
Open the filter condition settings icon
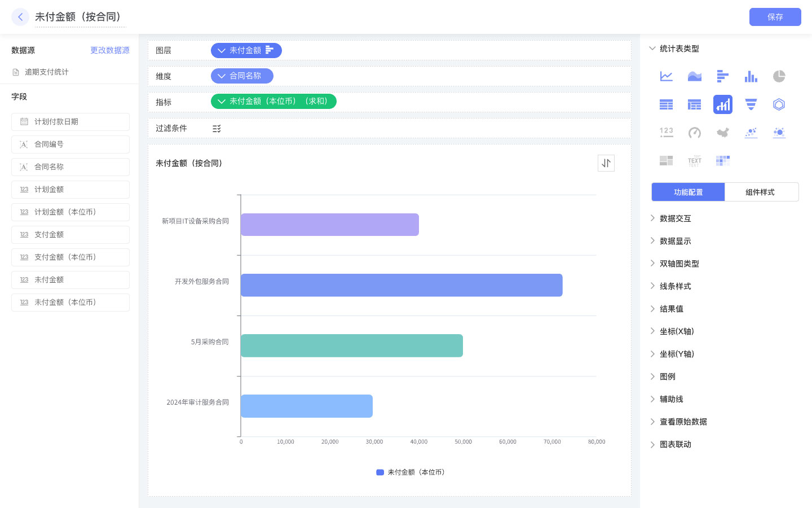coord(217,129)
